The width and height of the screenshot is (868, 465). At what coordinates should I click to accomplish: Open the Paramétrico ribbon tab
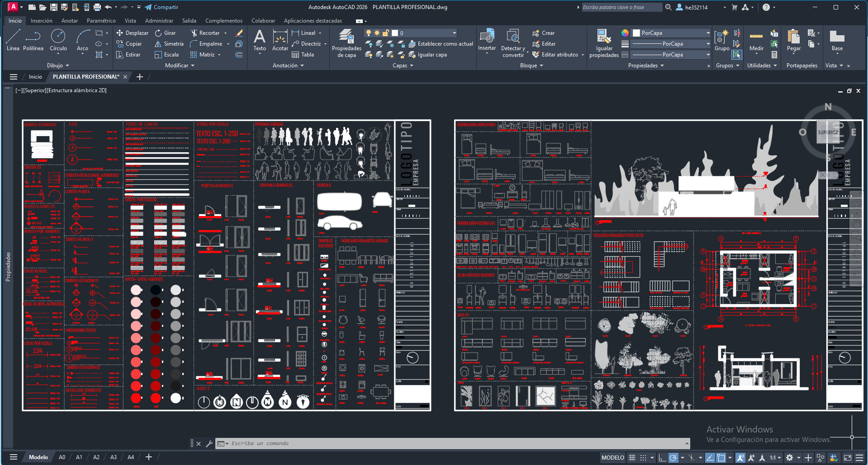(x=101, y=21)
